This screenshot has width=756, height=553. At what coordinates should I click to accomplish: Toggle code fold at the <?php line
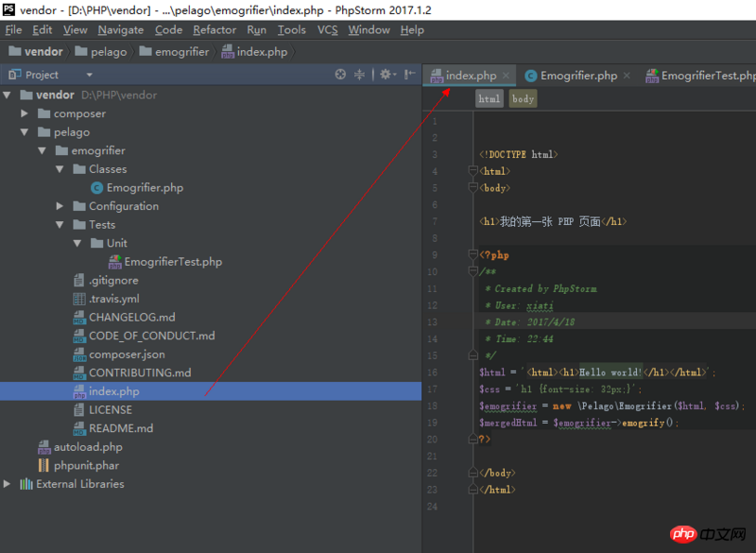tap(473, 254)
